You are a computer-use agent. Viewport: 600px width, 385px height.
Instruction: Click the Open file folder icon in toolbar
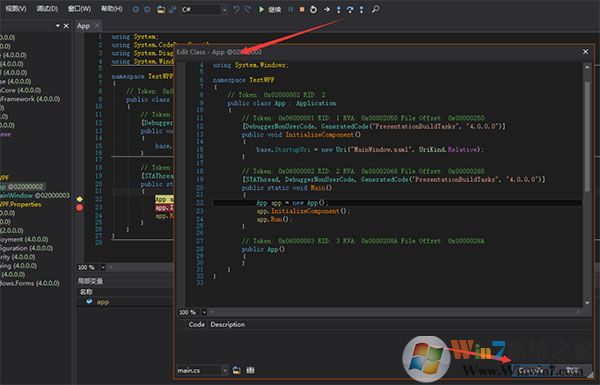[x=161, y=9]
